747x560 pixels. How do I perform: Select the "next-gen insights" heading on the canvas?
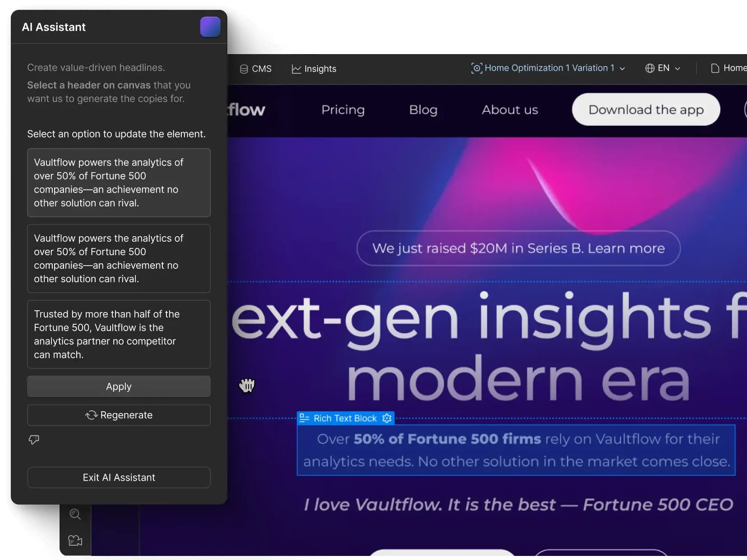click(487, 347)
